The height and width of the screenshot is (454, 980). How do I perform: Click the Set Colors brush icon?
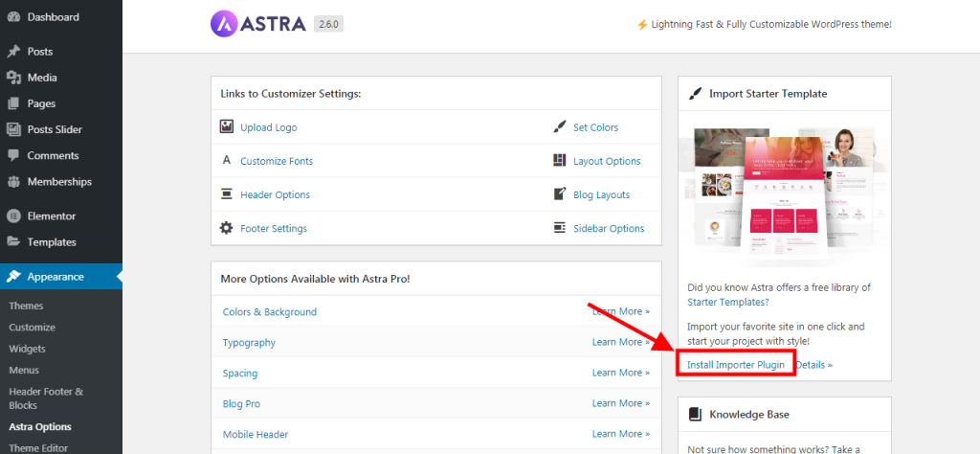[559, 127]
